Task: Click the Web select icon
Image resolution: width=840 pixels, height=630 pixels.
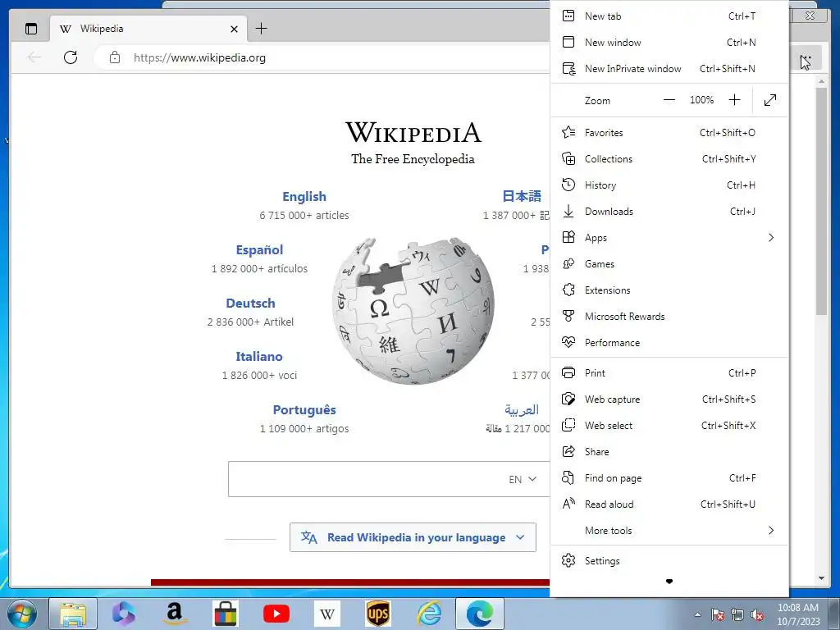Action: pyautogui.click(x=568, y=425)
